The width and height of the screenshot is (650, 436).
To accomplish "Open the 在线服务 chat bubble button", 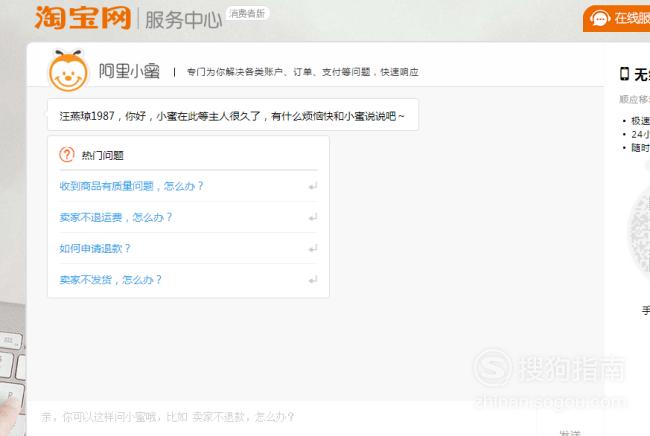I will tap(616, 19).
